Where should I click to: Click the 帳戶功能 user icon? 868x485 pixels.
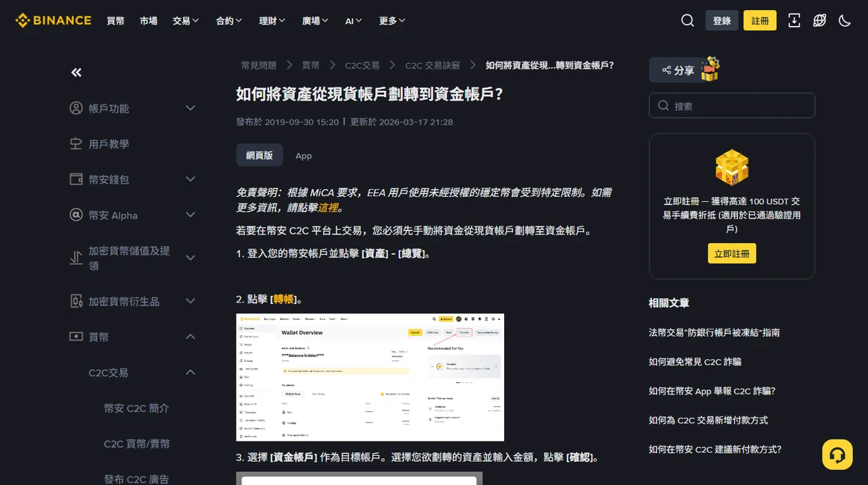(x=76, y=108)
